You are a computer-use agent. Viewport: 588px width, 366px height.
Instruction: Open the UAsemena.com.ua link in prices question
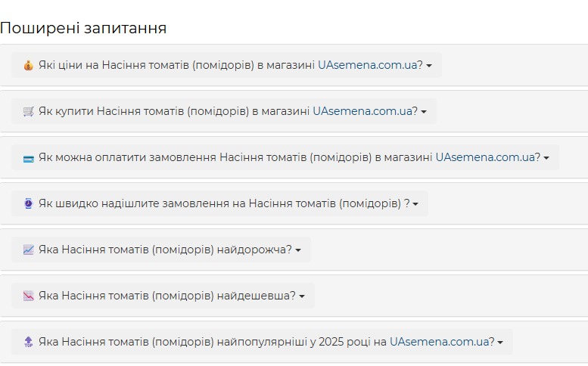[x=370, y=65]
